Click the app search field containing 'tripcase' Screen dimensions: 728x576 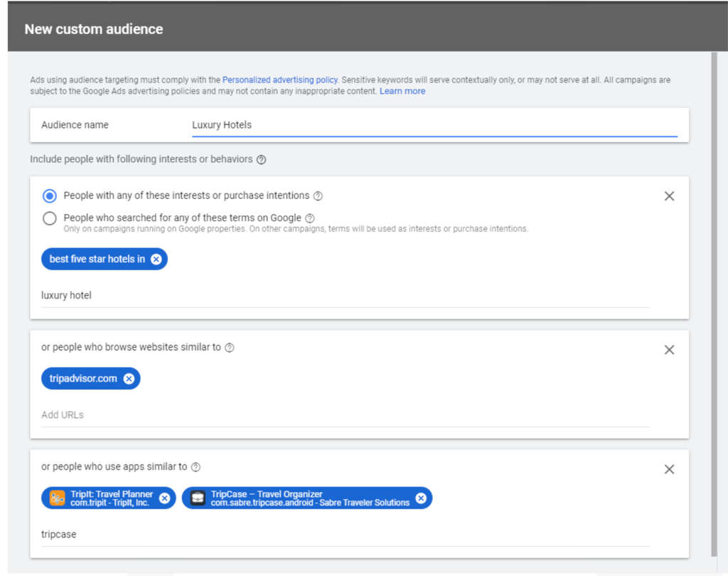point(345,534)
